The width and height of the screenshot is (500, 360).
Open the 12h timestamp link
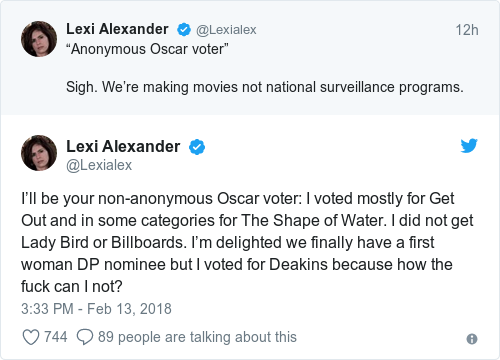[x=467, y=30]
